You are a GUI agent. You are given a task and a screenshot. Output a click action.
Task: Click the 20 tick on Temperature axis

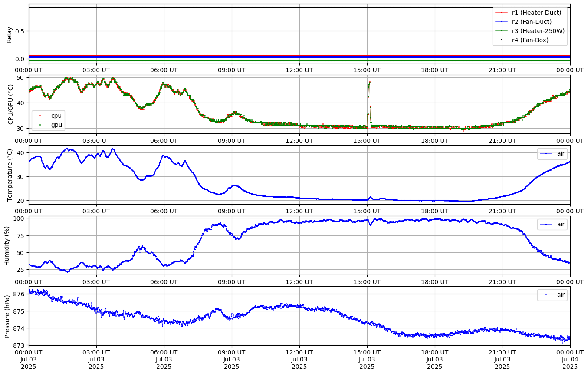pos(22,200)
